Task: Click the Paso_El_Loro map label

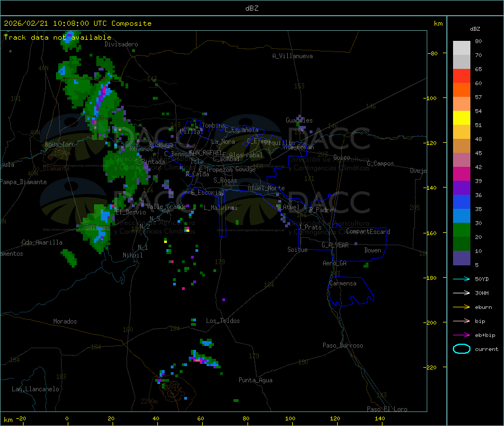Action: pos(387,409)
